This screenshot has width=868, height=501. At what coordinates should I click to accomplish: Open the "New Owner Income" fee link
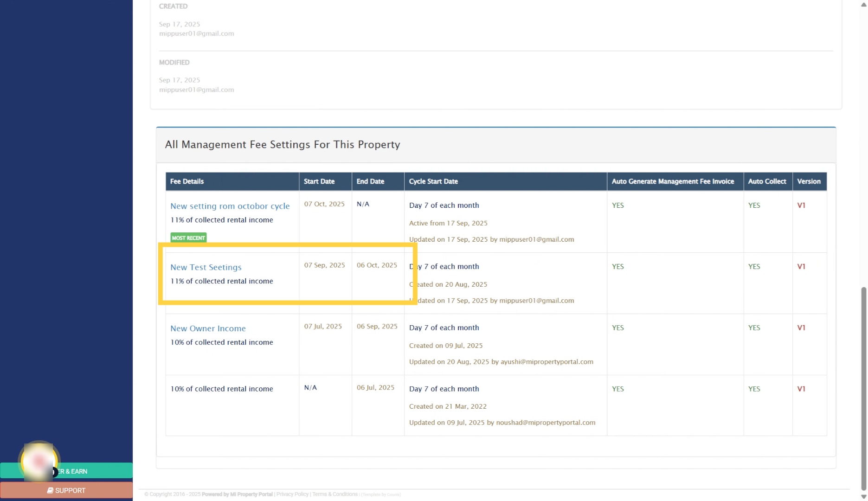[208, 328]
